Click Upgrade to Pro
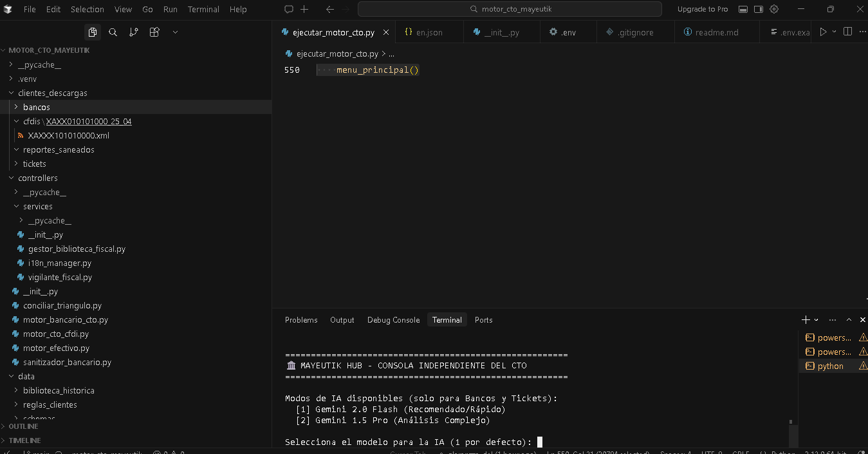The image size is (868, 454). tap(703, 9)
